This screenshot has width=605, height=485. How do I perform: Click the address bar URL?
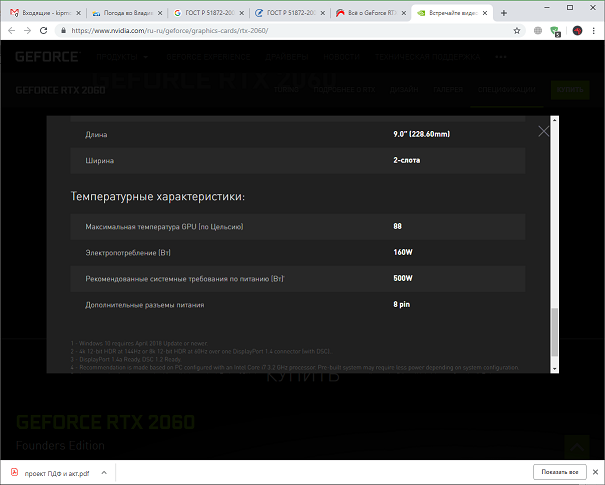click(169, 30)
